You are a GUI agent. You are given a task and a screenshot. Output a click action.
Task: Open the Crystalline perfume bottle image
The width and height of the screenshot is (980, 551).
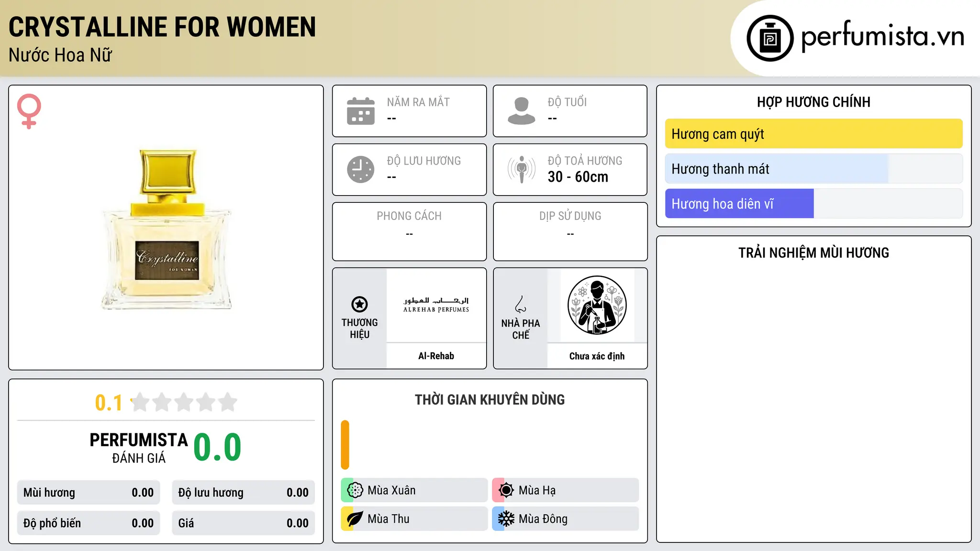(x=166, y=229)
